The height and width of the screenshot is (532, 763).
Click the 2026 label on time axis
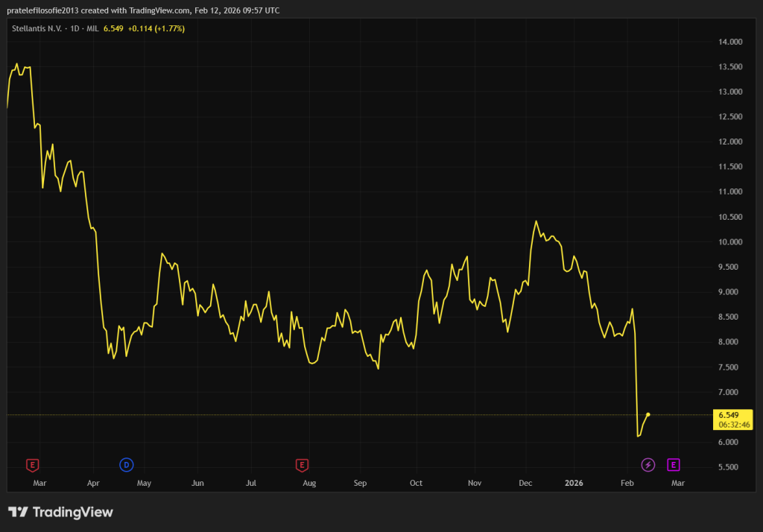click(x=573, y=483)
